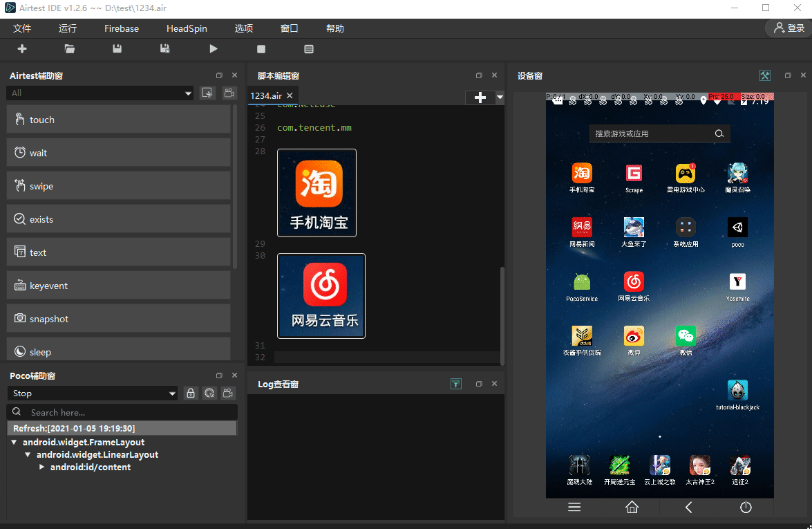The image size is (812, 529).
Task: Select the touch command
Action: pyautogui.click(x=118, y=120)
